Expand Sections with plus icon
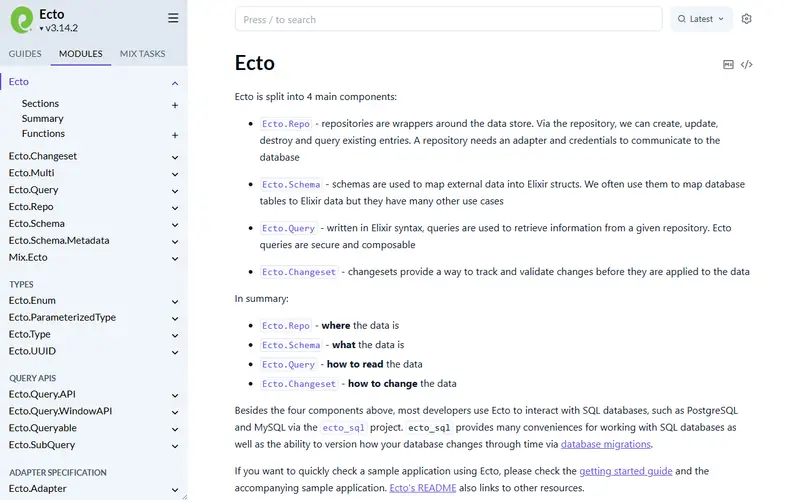 [175, 105]
